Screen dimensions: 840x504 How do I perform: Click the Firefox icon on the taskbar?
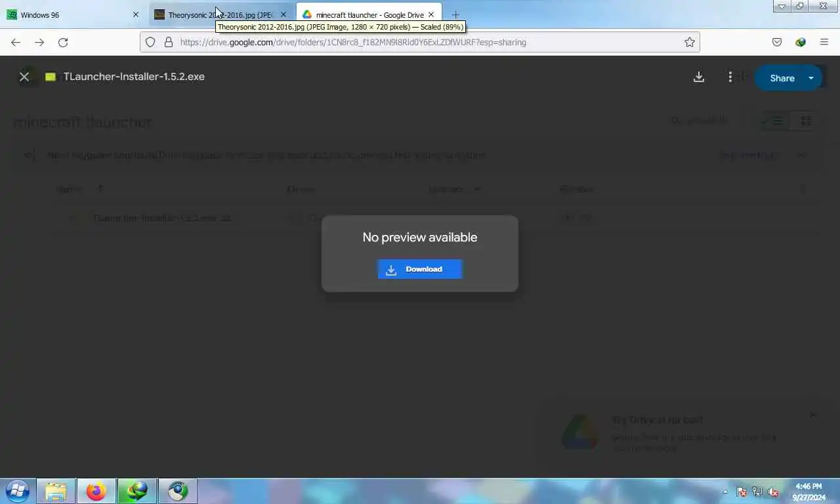coord(96,491)
